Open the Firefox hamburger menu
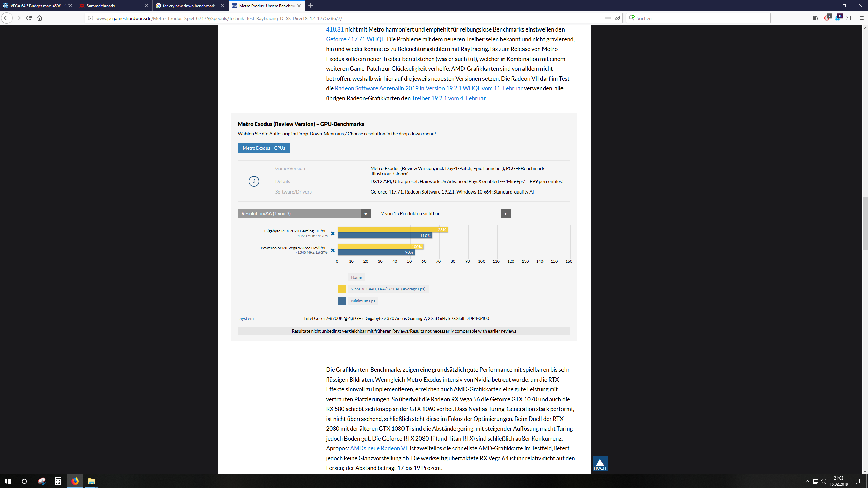 861,18
